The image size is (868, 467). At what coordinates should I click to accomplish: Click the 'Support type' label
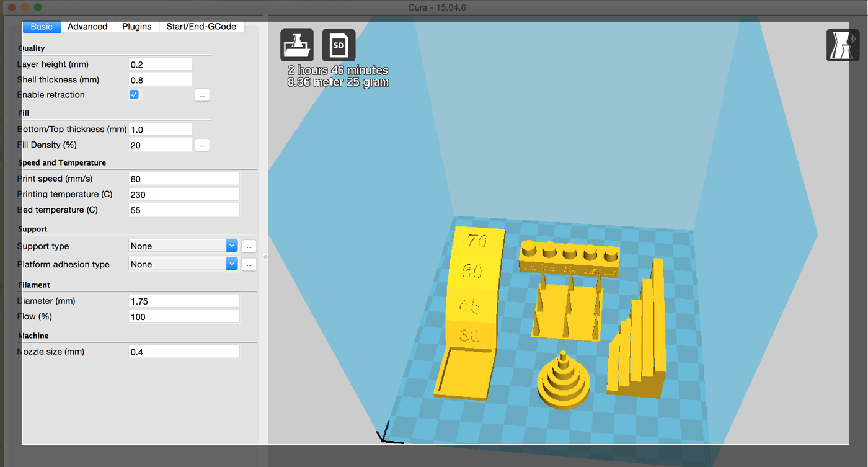pyautogui.click(x=43, y=246)
